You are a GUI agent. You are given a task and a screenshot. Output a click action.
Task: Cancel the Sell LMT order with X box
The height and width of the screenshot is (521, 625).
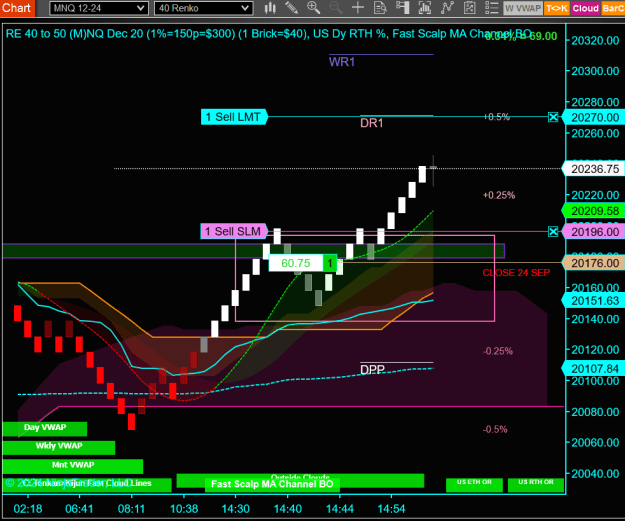553,117
